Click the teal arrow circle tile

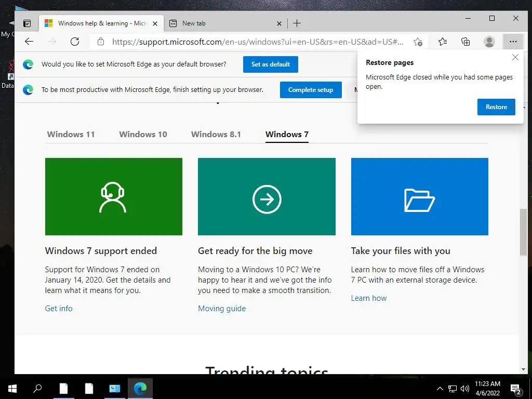coord(267,196)
